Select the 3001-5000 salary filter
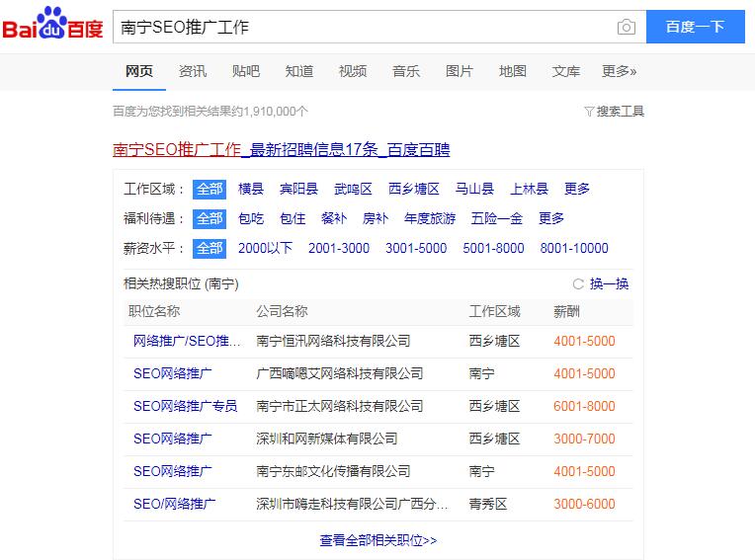 [416, 248]
